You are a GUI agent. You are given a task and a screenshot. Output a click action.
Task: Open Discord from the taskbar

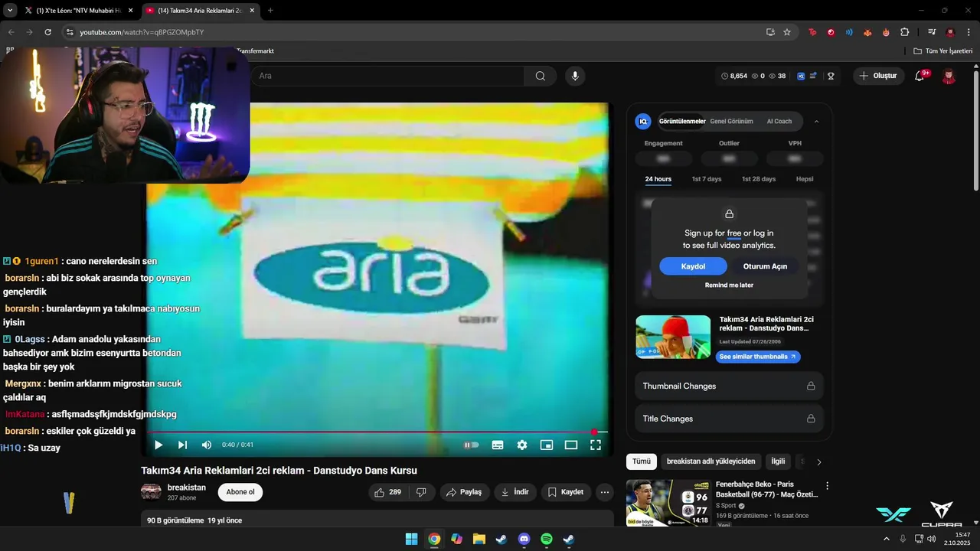click(x=524, y=539)
